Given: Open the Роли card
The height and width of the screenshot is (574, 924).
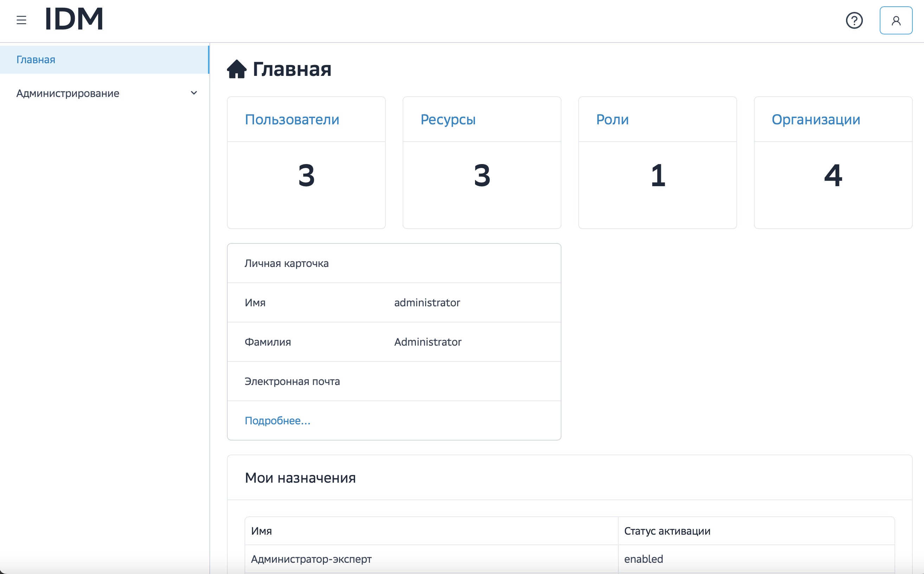Looking at the screenshot, I should tap(612, 119).
